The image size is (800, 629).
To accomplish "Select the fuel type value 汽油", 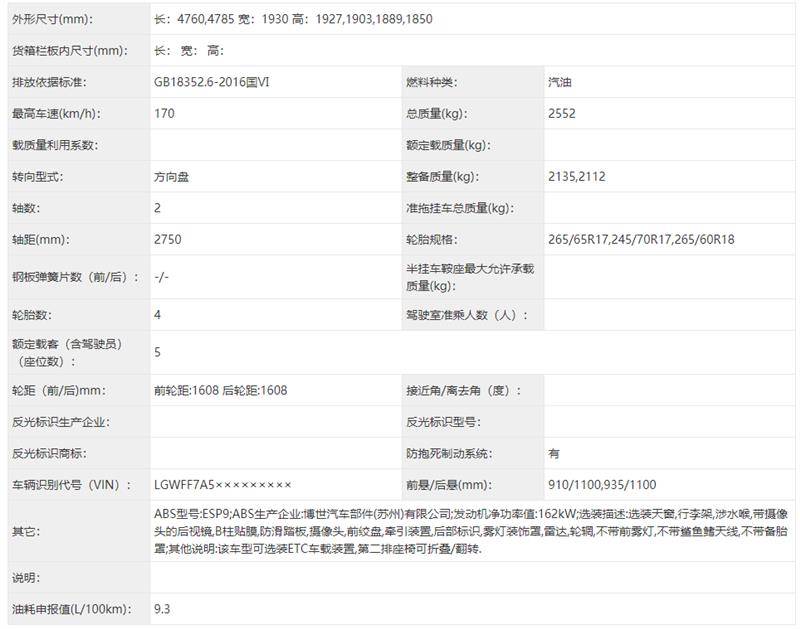I will tap(560, 82).
